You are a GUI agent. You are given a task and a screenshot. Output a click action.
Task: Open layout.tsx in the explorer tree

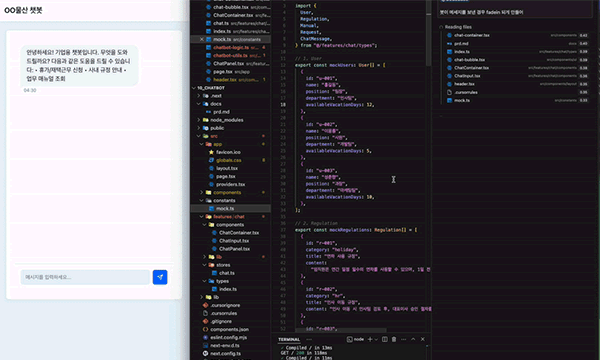click(x=227, y=168)
